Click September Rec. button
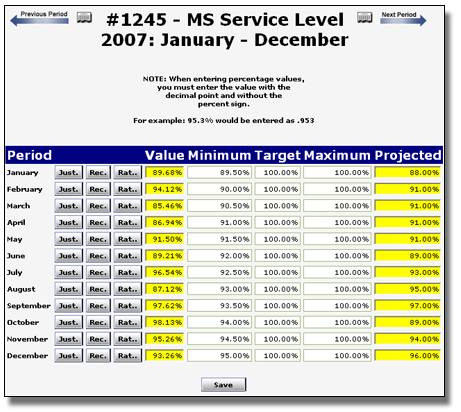 98,306
